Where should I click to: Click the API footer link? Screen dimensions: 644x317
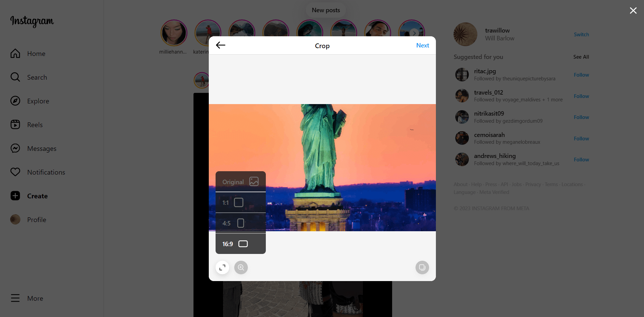(x=504, y=184)
